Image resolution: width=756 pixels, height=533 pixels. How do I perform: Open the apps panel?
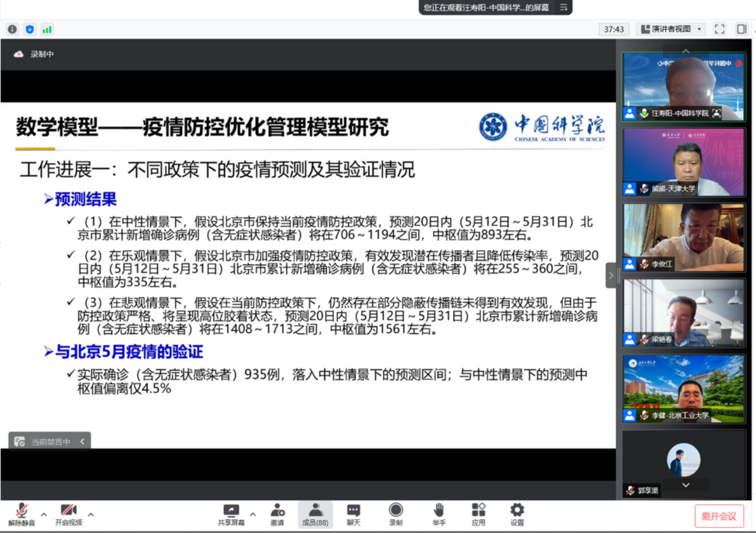478,514
